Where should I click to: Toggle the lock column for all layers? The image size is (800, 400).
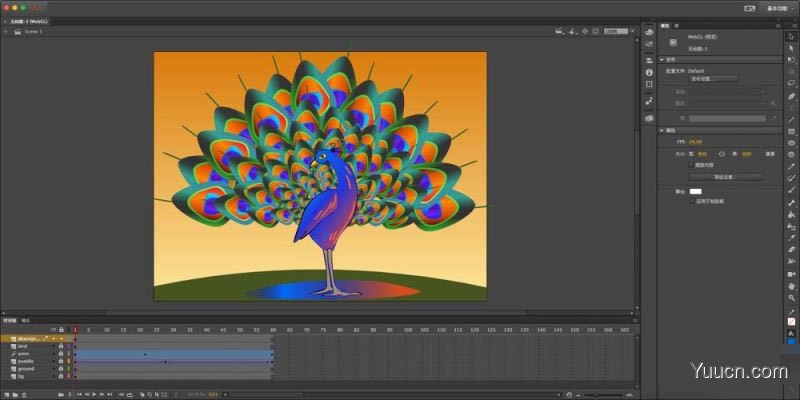click(x=61, y=330)
